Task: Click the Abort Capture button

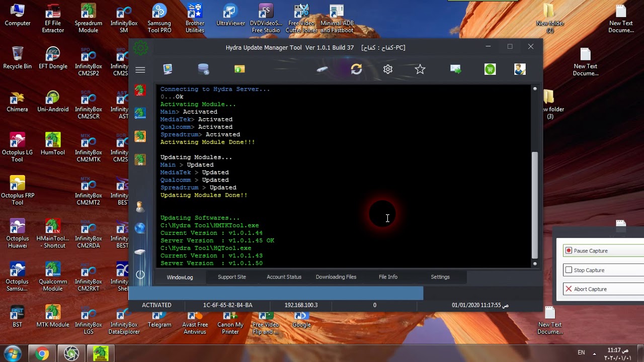Action: [604, 289]
